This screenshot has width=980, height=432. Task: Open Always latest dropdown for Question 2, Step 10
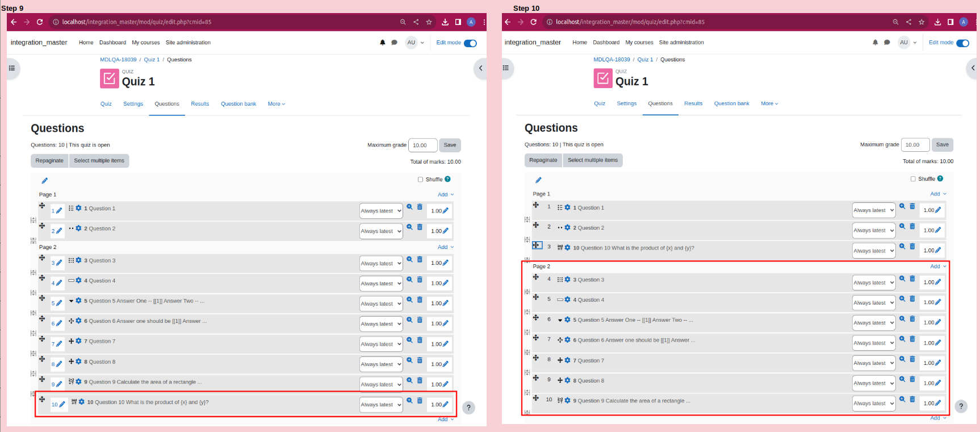coord(874,230)
